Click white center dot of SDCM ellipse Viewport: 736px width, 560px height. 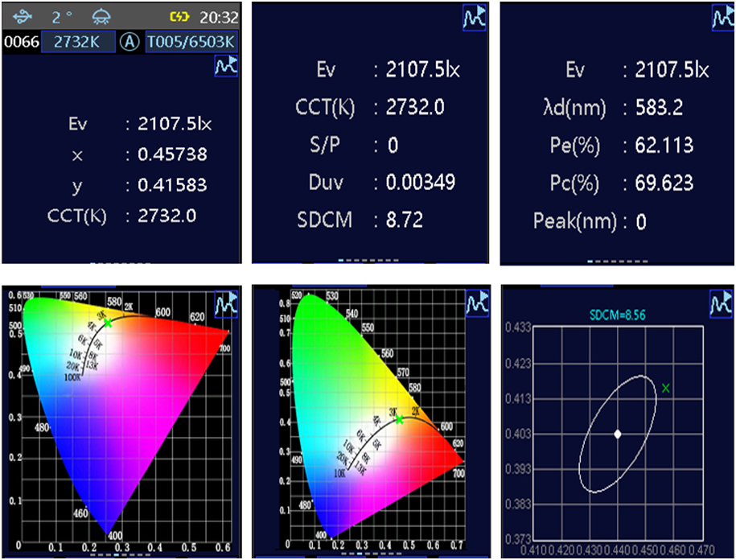[618, 434]
